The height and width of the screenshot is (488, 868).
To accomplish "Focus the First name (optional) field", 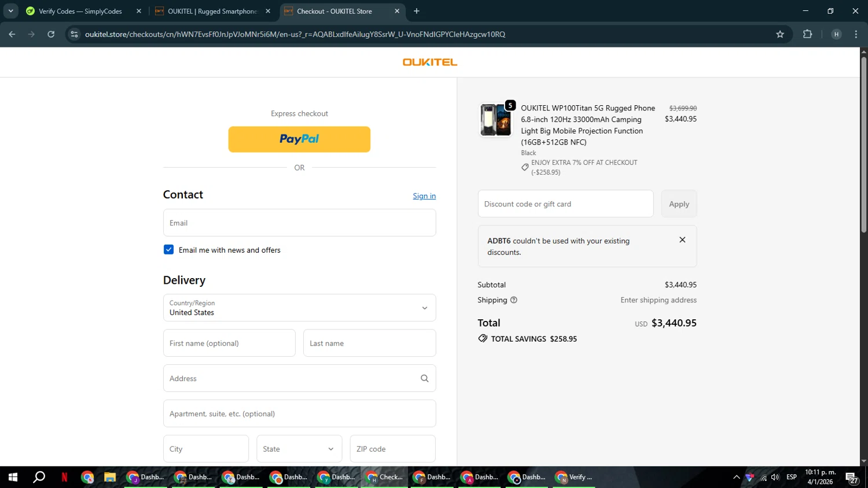I will tap(229, 343).
